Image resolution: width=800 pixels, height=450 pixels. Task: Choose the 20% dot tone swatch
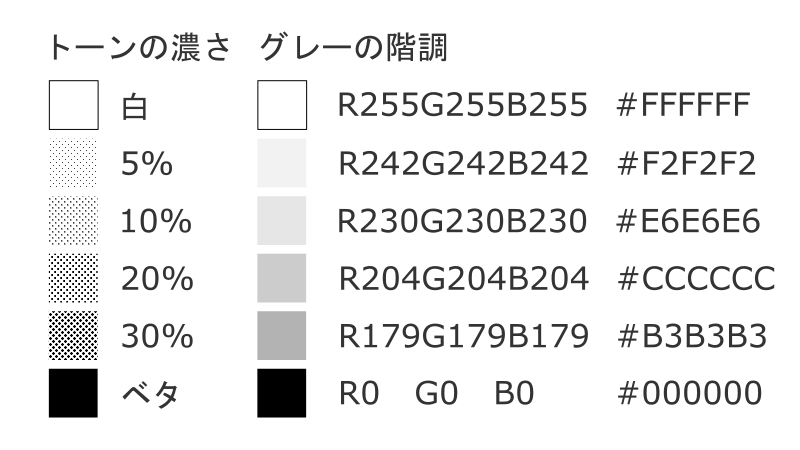73,279
